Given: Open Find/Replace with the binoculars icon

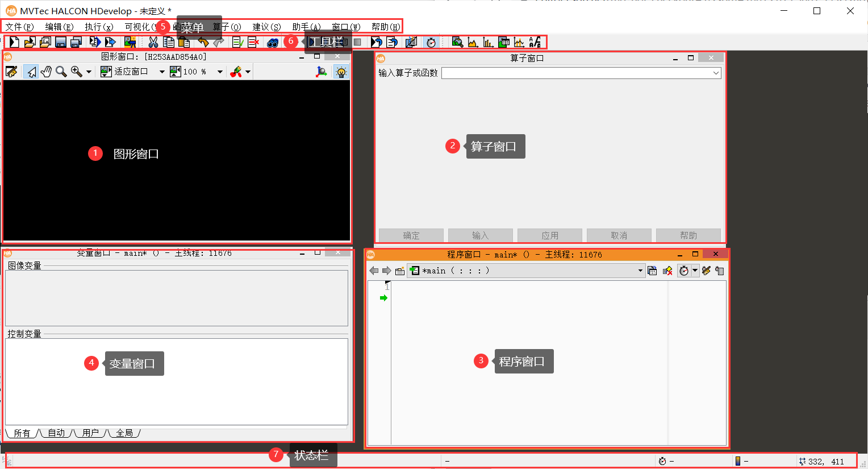Looking at the screenshot, I should click(x=273, y=42).
